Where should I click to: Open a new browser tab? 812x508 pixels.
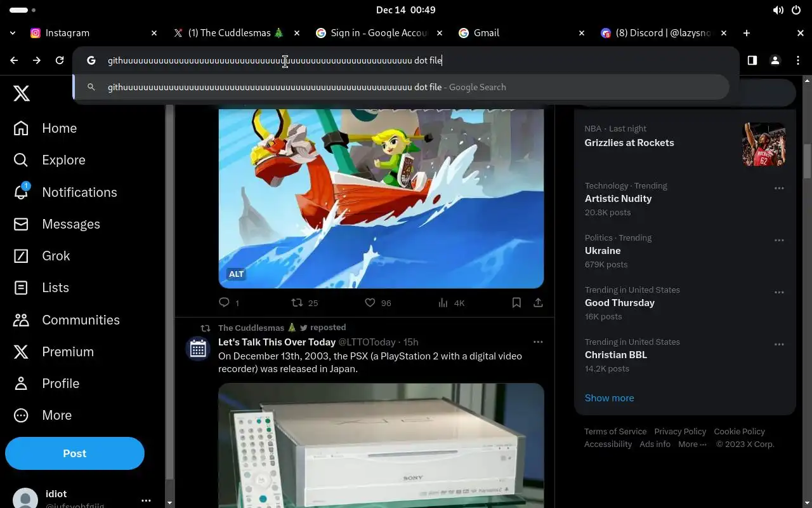point(747,33)
